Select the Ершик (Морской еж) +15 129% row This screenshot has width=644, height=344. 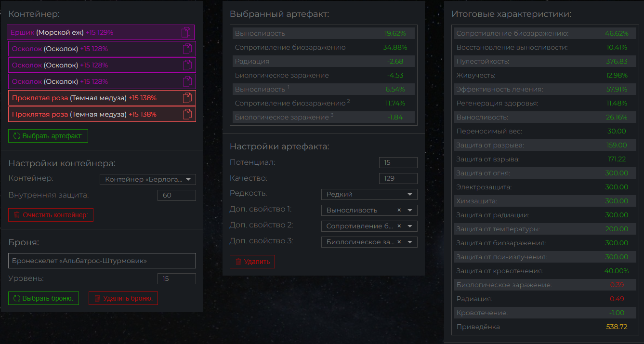tap(101, 32)
